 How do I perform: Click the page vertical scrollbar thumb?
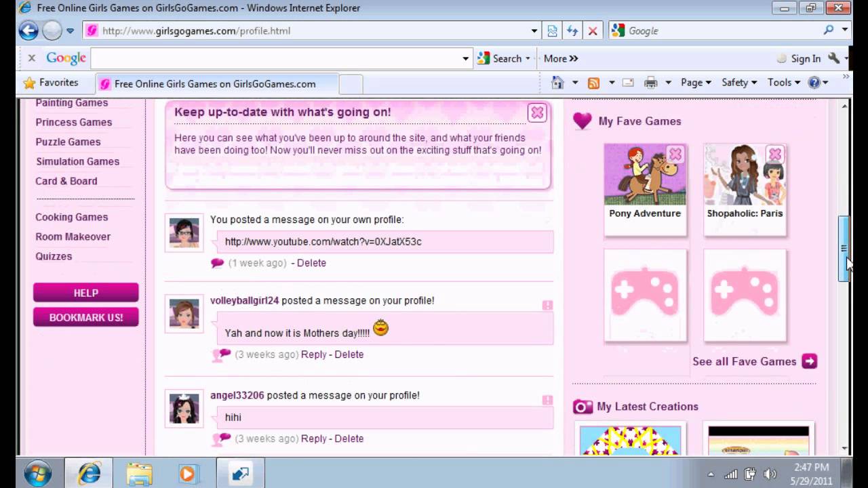point(844,249)
